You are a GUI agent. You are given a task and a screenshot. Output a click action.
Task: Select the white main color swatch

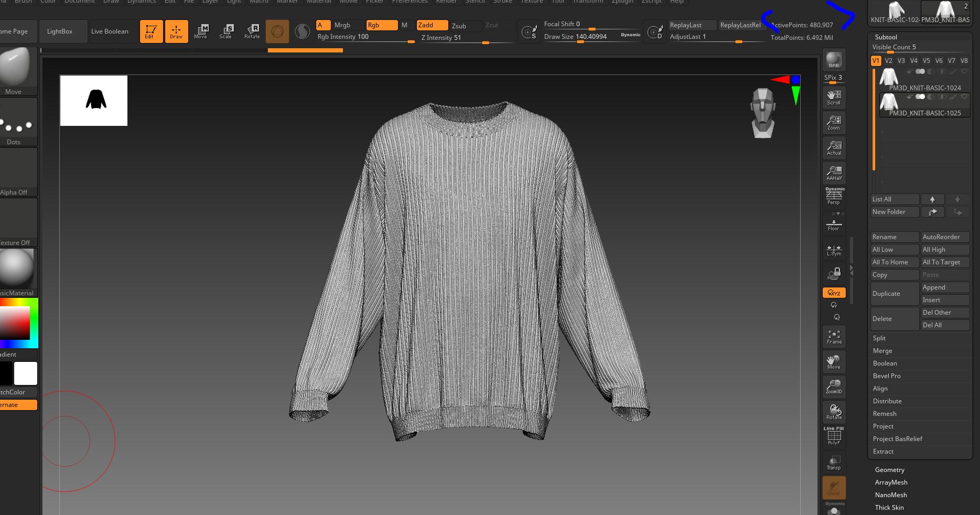25,373
